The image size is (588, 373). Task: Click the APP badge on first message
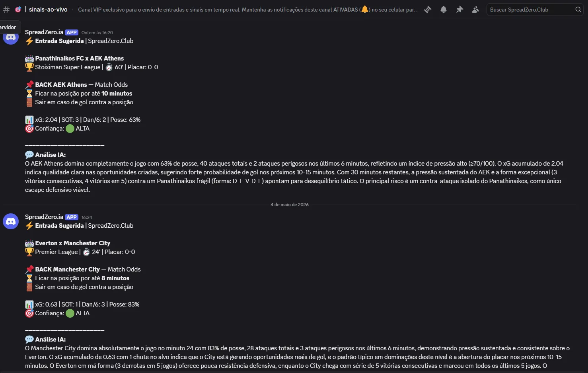click(x=72, y=33)
